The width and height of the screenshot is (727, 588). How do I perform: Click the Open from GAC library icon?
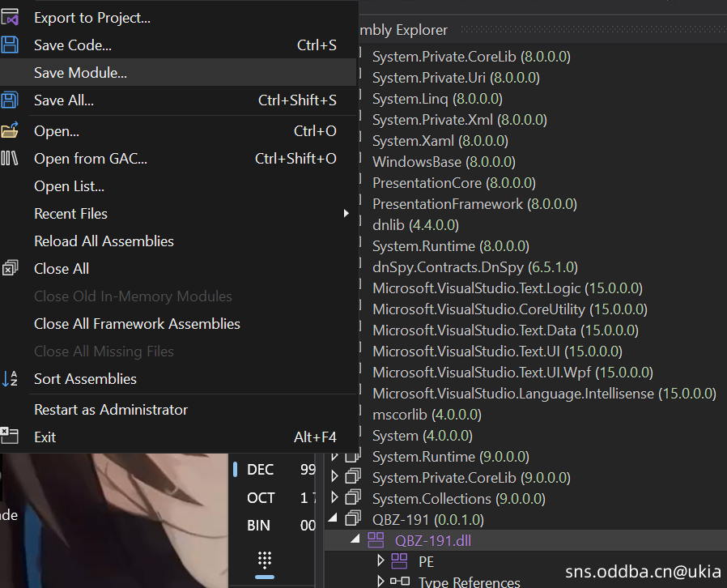point(9,159)
